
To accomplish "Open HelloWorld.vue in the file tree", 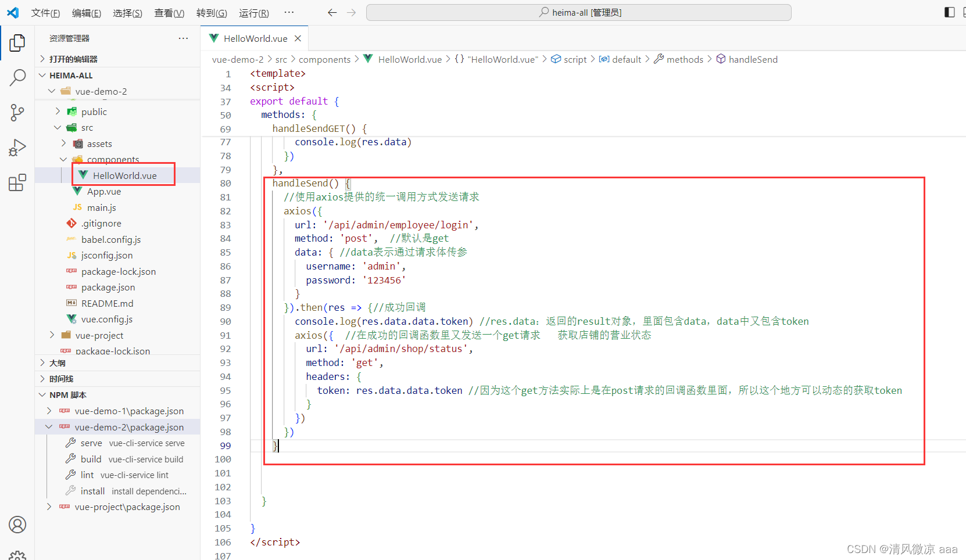I will (117, 175).
